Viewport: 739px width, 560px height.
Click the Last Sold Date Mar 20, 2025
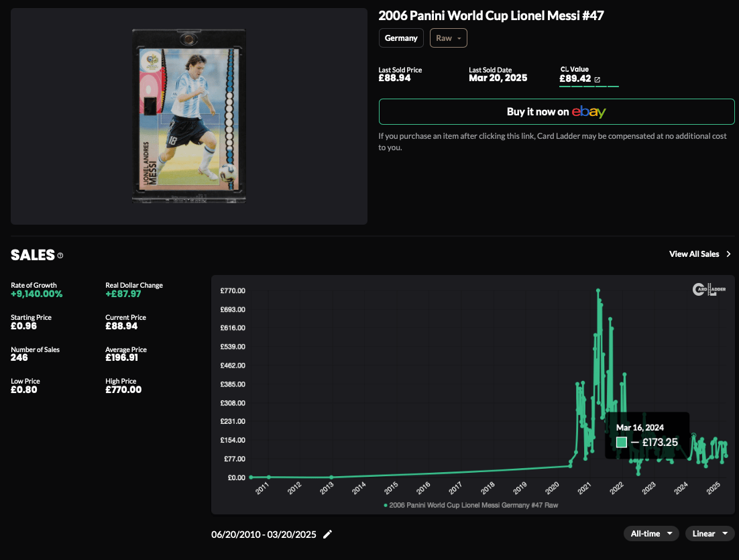click(x=498, y=78)
